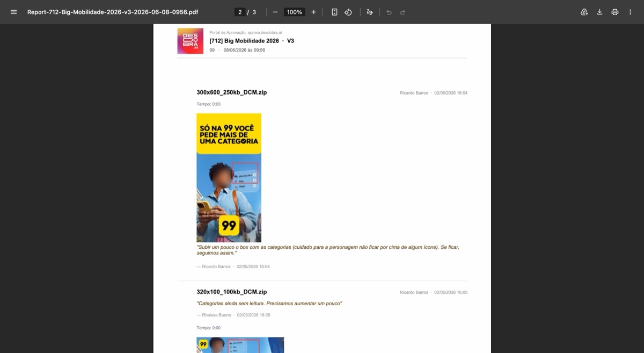Image resolution: width=644 pixels, height=353 pixels.
Task: Click the Desdobra logo in header
Action: [191, 41]
